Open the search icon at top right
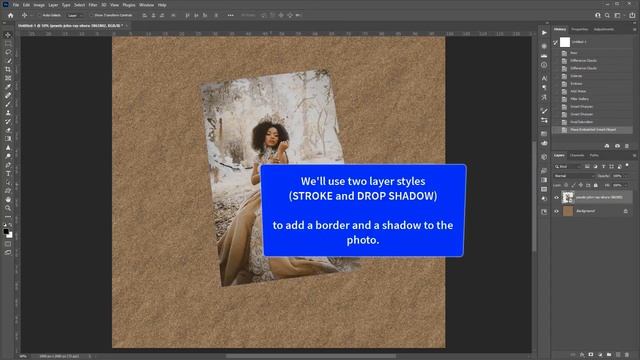This screenshot has height=360, width=640. click(x=607, y=15)
